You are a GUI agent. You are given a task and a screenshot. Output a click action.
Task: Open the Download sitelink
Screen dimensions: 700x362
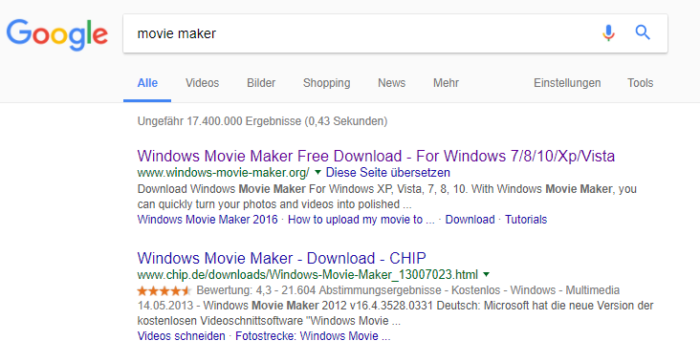[470, 220]
